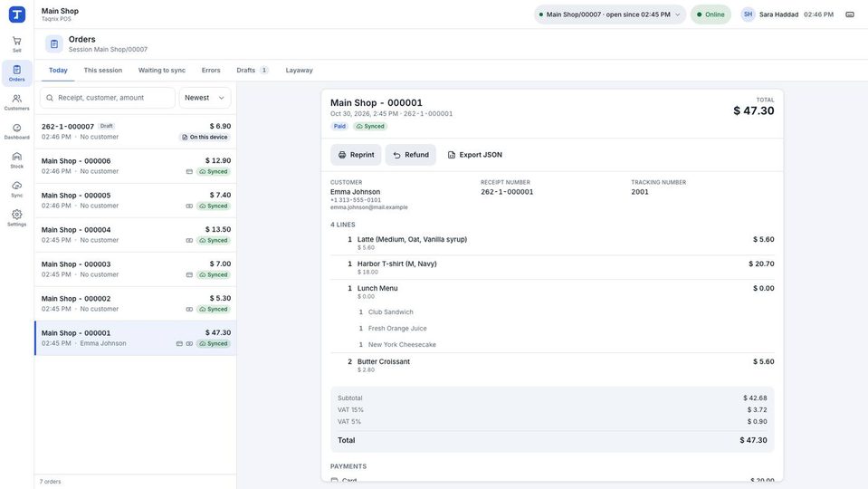Click customer name Emma Johnson in details
Screen dimensions: 868x489
point(356,192)
